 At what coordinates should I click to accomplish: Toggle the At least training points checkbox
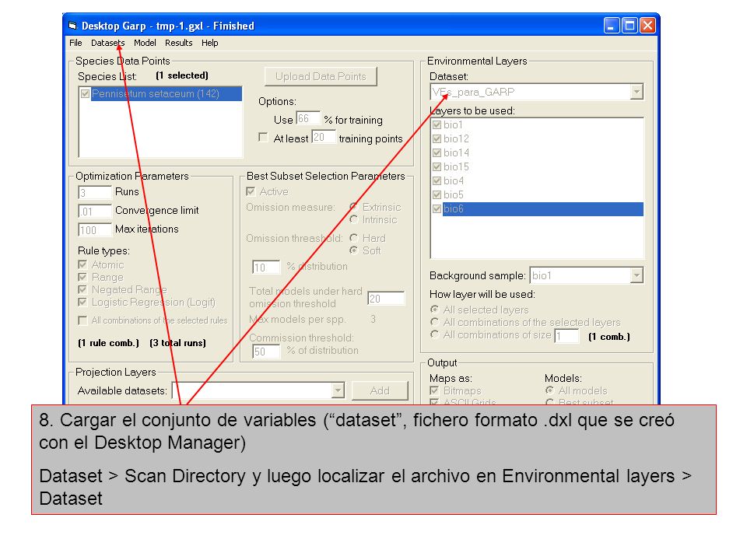[263, 137]
